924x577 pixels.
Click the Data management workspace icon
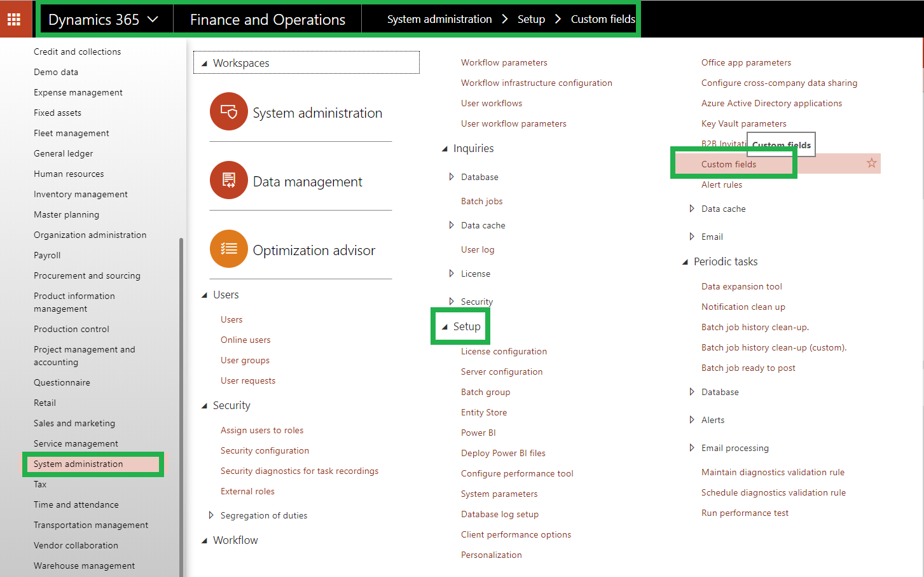click(228, 180)
